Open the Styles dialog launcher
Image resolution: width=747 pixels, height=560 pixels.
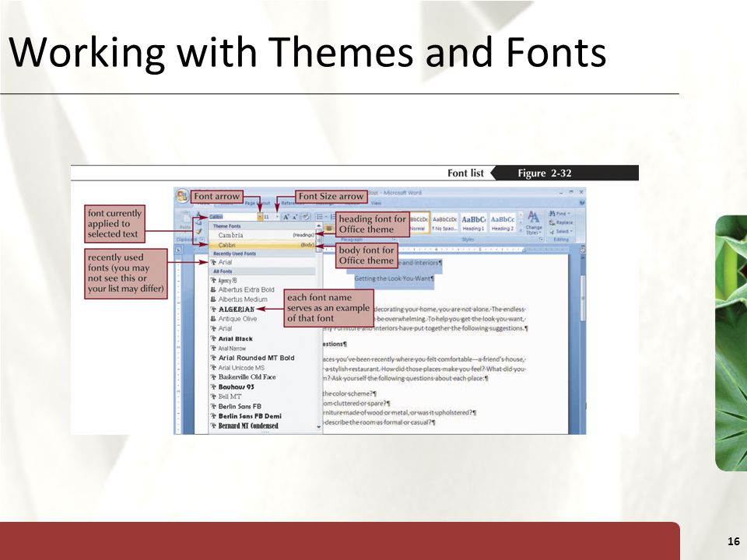coord(542,240)
